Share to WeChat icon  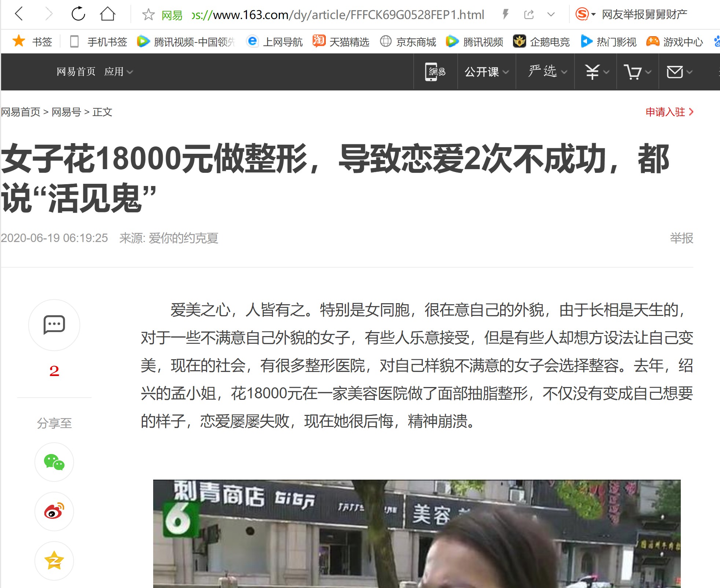click(x=54, y=462)
